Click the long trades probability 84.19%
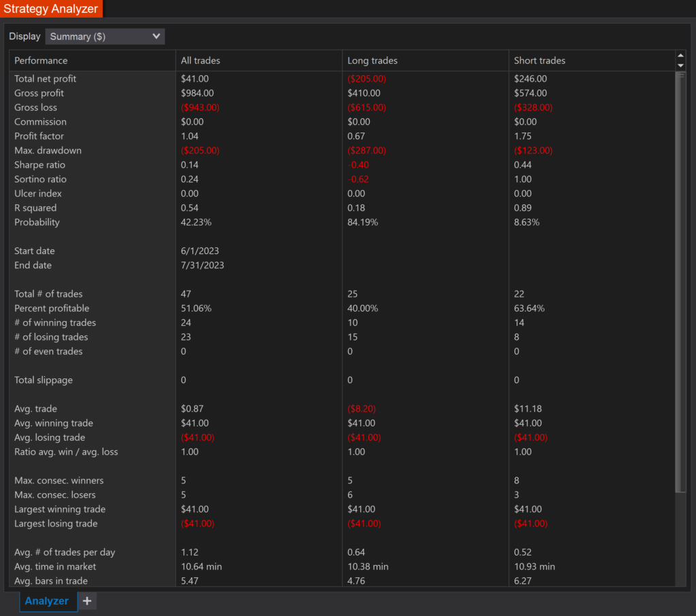696x616 pixels. [x=363, y=222]
